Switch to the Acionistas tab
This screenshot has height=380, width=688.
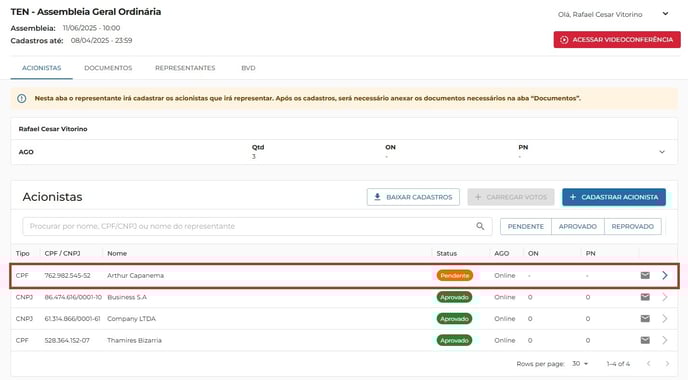42,68
